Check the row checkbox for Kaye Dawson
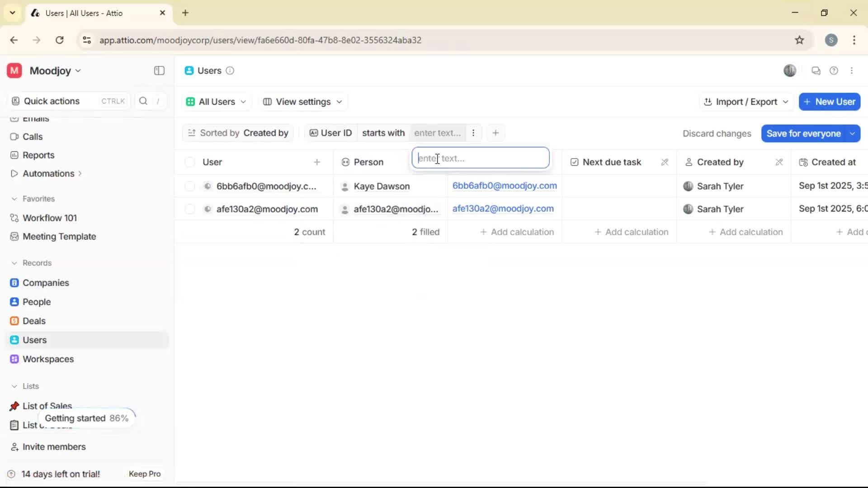 pos(189,186)
